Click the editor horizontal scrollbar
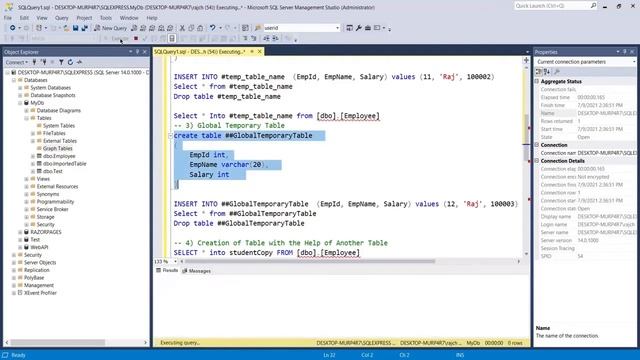 coord(309,261)
